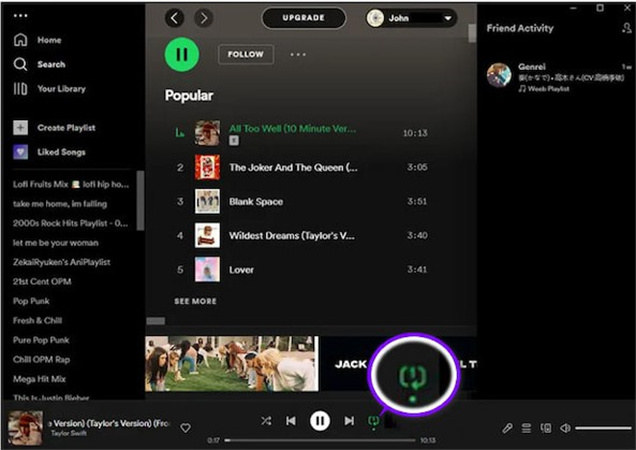Open 21st Cent OPM playlist
This screenshot has height=450, width=636.
coord(42,282)
